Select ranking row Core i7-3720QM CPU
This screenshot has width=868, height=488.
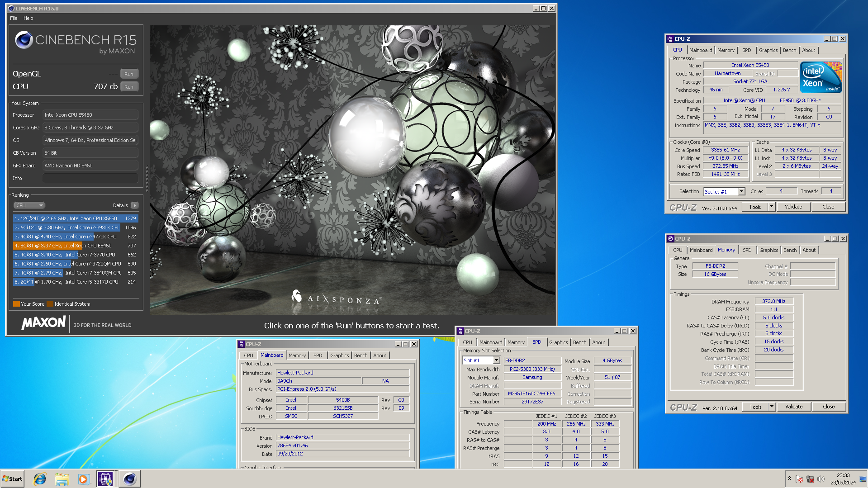pos(76,264)
